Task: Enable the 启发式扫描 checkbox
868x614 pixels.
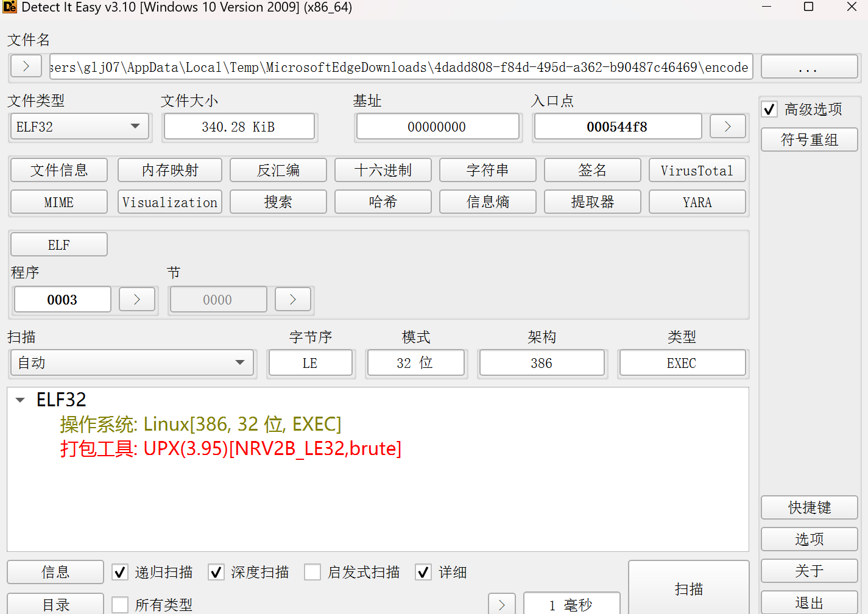Action: point(312,572)
